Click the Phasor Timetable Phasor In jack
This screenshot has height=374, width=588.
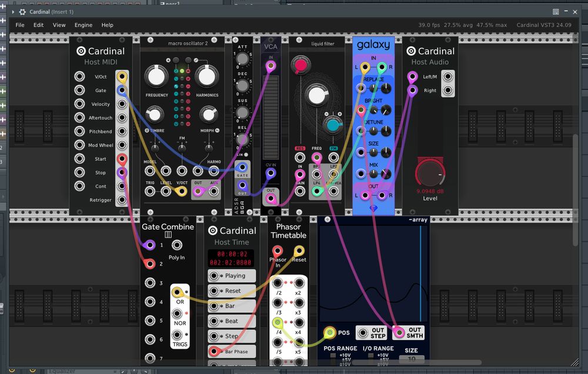pos(278,251)
